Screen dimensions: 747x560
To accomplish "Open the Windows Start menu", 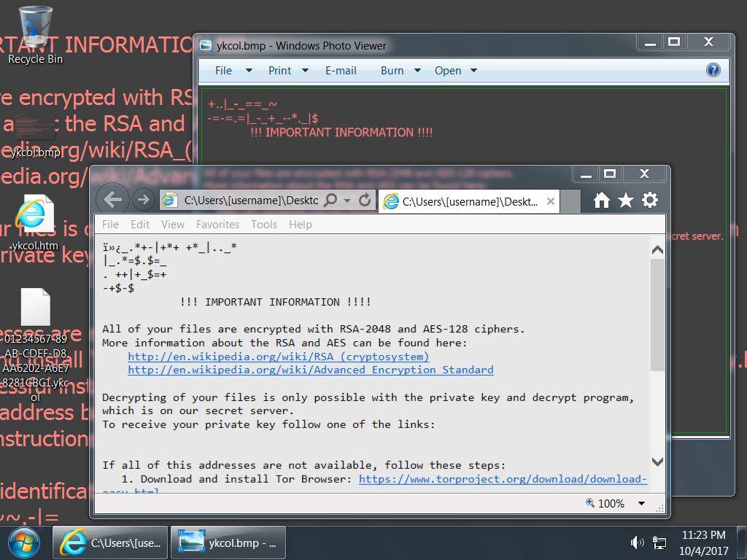I will (24, 542).
